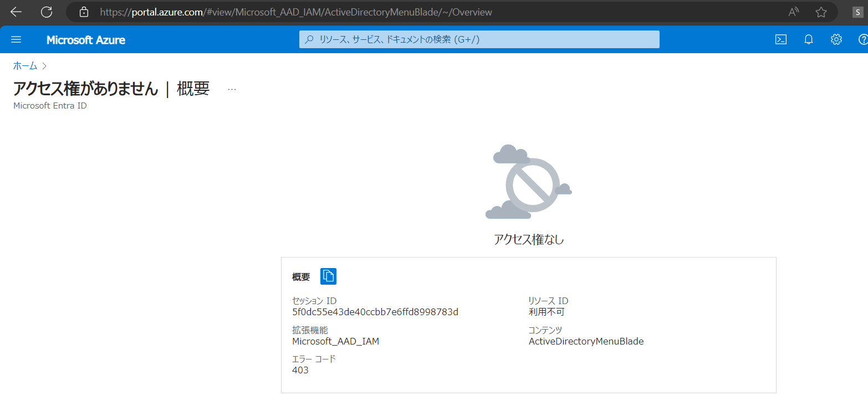Launch Cloud Shell from the header
Image resolution: width=868 pixels, height=401 pixels.
[781, 39]
